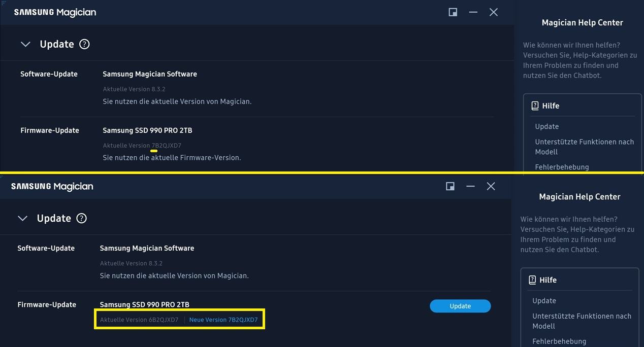Collapse the Update section in the lower window
Image resolution: width=644 pixels, height=347 pixels.
pos(22,218)
